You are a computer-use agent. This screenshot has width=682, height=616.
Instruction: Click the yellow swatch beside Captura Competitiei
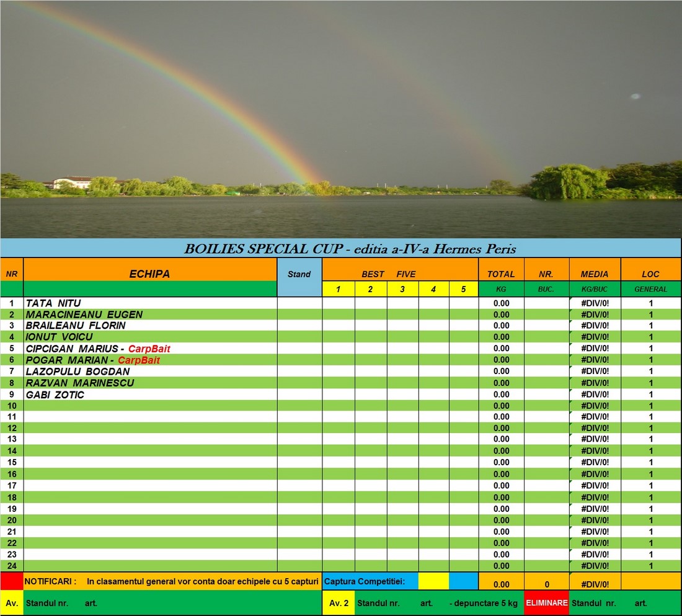(433, 581)
